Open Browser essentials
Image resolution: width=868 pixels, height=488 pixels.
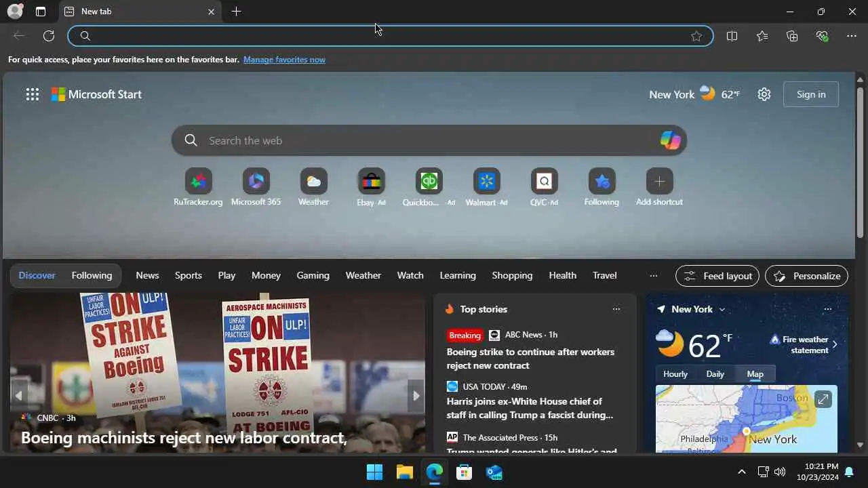823,36
